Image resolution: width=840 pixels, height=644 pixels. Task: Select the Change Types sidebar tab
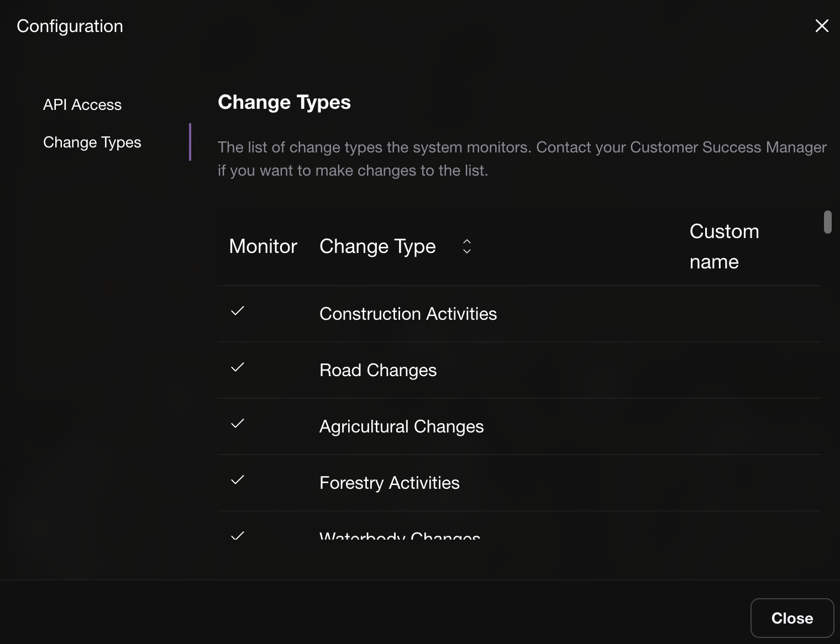[92, 142]
